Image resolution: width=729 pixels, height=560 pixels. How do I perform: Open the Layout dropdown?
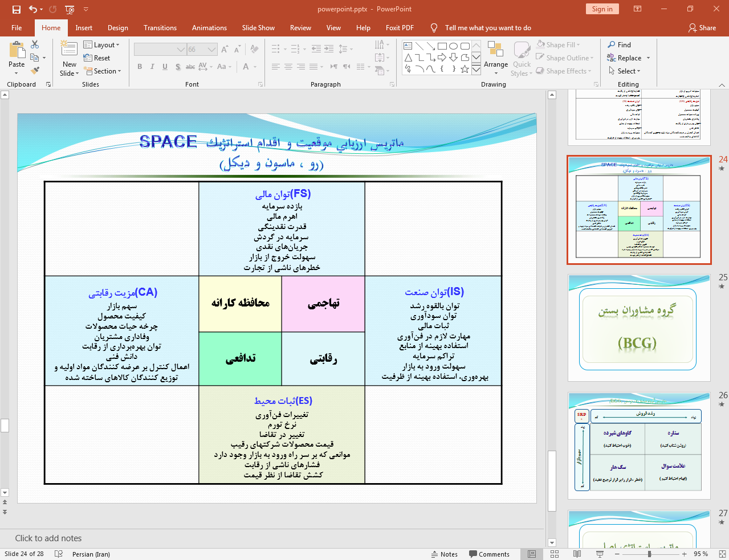(x=101, y=44)
